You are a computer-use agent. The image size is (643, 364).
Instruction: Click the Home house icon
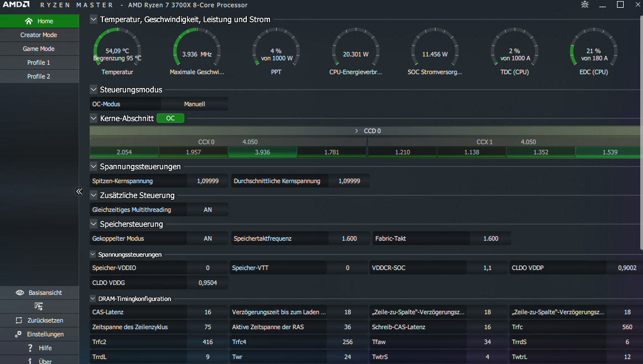(x=29, y=21)
